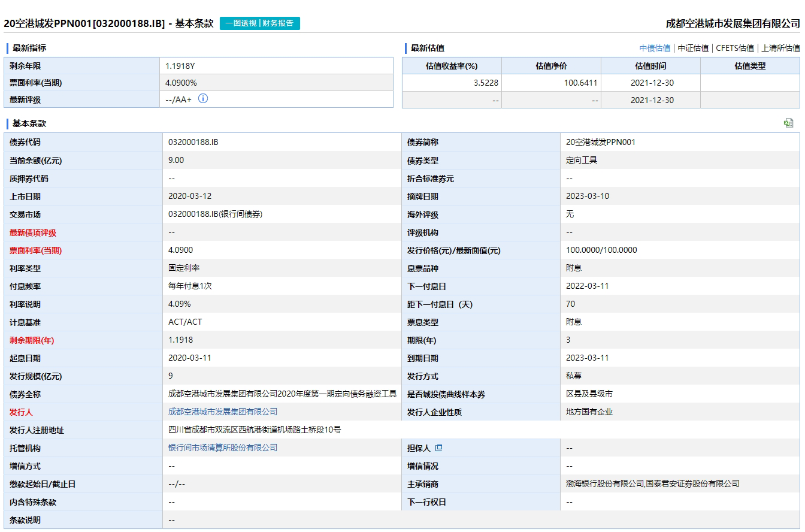Switch to 上清所估值 tab

point(780,49)
